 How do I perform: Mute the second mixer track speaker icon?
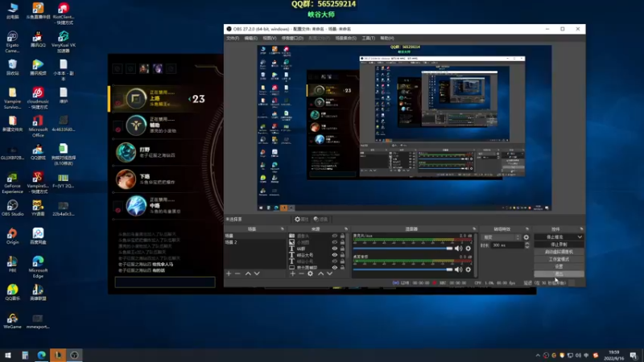(x=458, y=269)
